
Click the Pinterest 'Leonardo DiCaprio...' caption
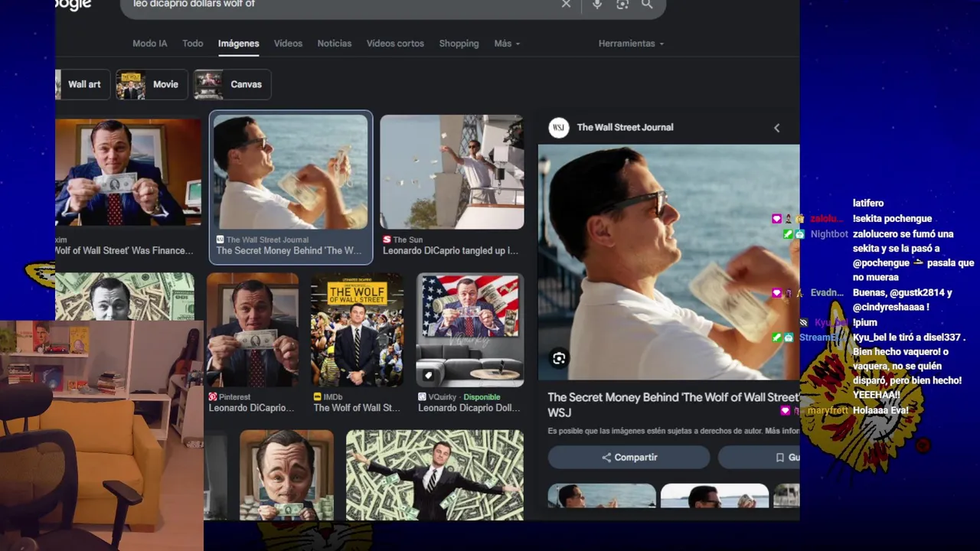252,408
